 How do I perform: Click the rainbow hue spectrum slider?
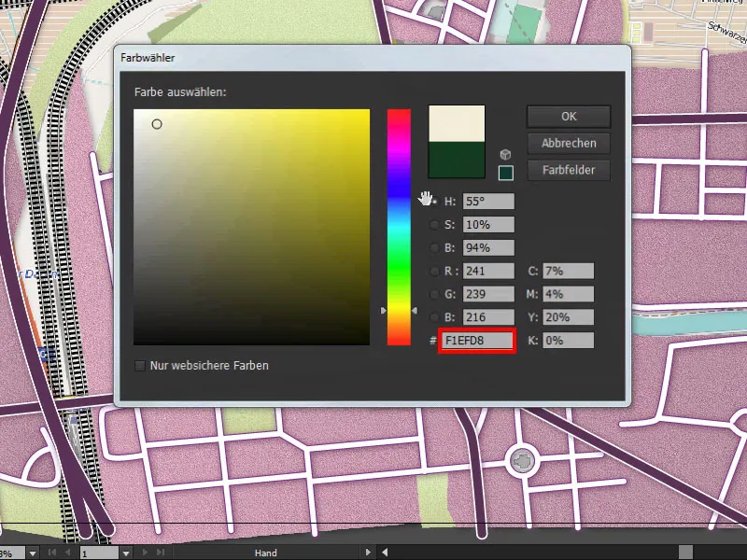[x=399, y=227]
